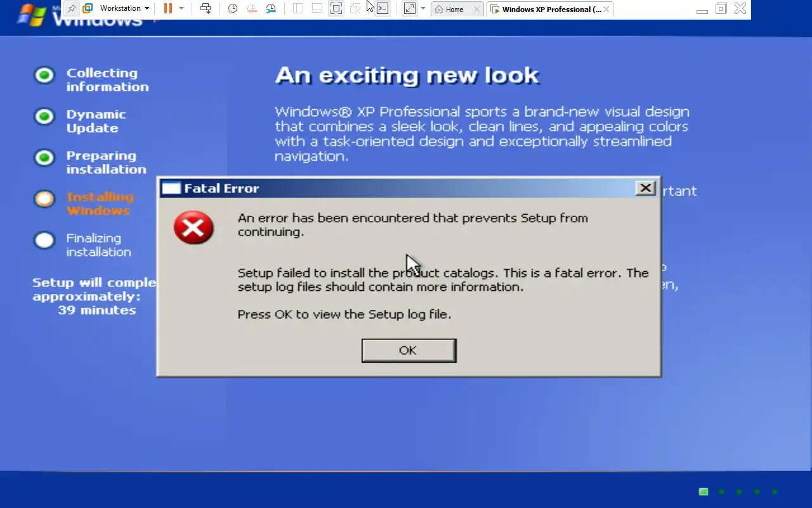
Task: Click OK in the Fatal Error dialog
Action: [x=409, y=351]
